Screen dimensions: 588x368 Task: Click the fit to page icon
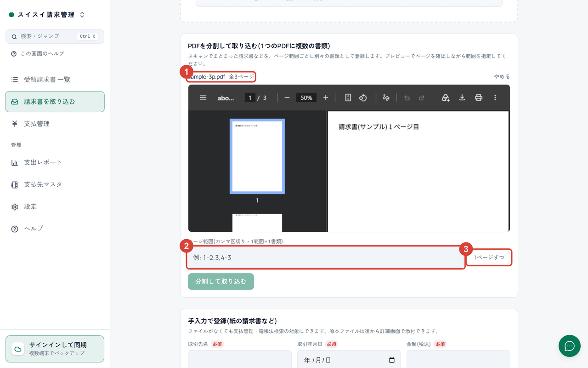348,98
